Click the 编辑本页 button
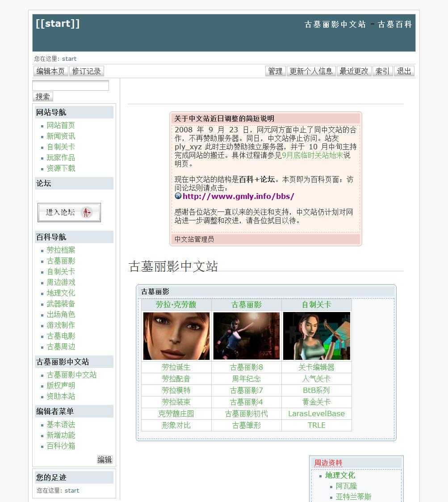 pyautogui.click(x=50, y=71)
